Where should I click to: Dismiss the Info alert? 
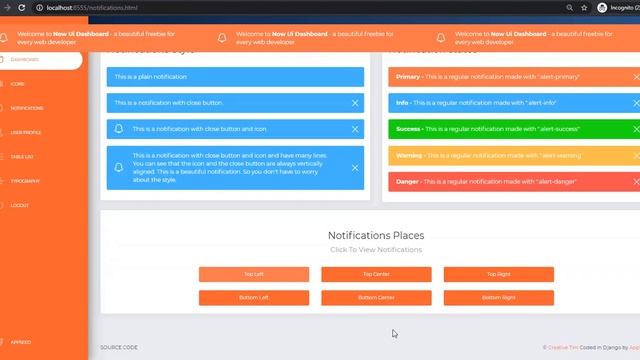(x=636, y=103)
